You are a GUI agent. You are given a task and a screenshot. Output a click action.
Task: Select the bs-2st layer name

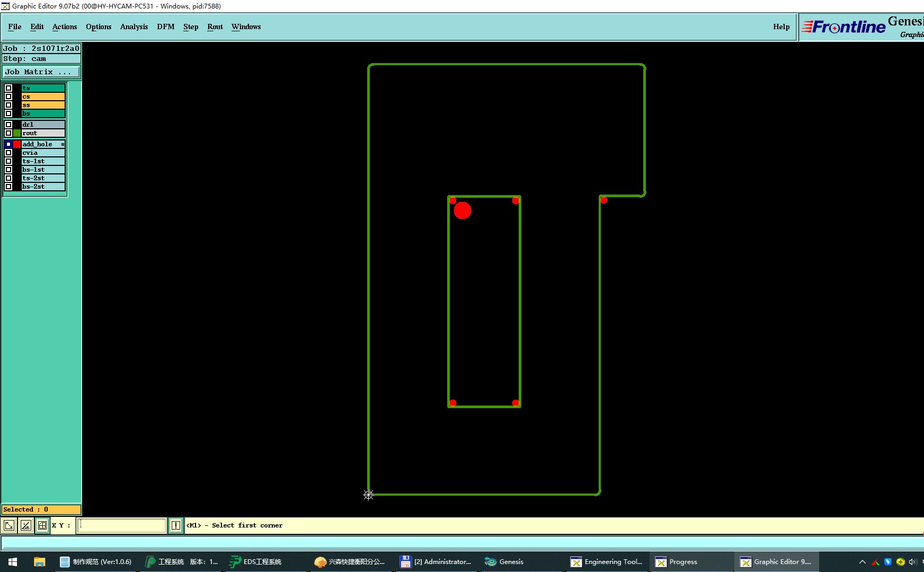(43, 187)
